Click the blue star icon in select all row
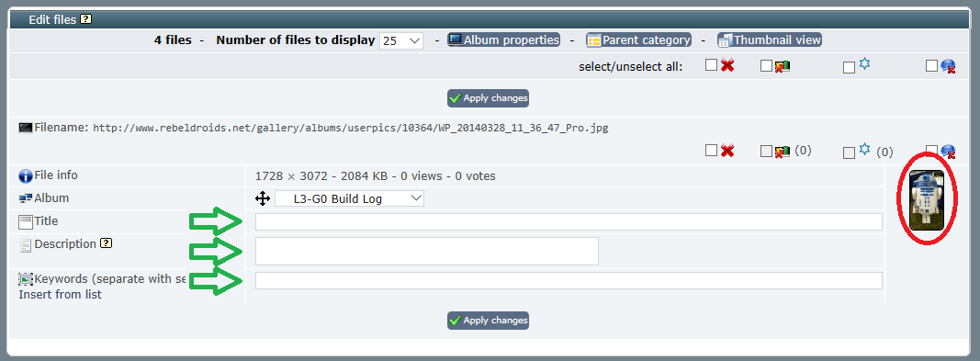The height and width of the screenshot is (361, 980). click(864, 63)
